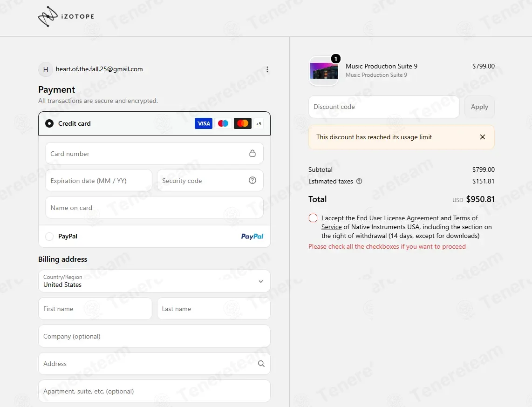The height and width of the screenshot is (407, 532).
Task: Click the H account avatar
Action: [46, 69]
